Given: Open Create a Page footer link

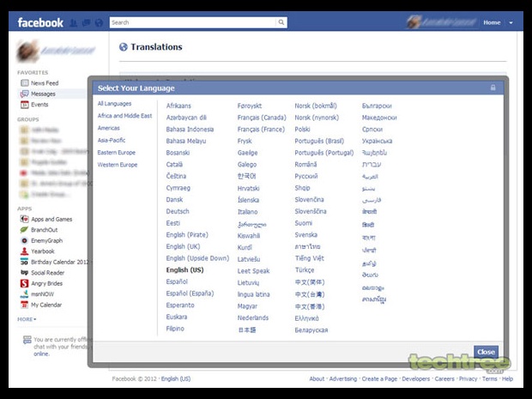Looking at the screenshot, I should [x=379, y=378].
